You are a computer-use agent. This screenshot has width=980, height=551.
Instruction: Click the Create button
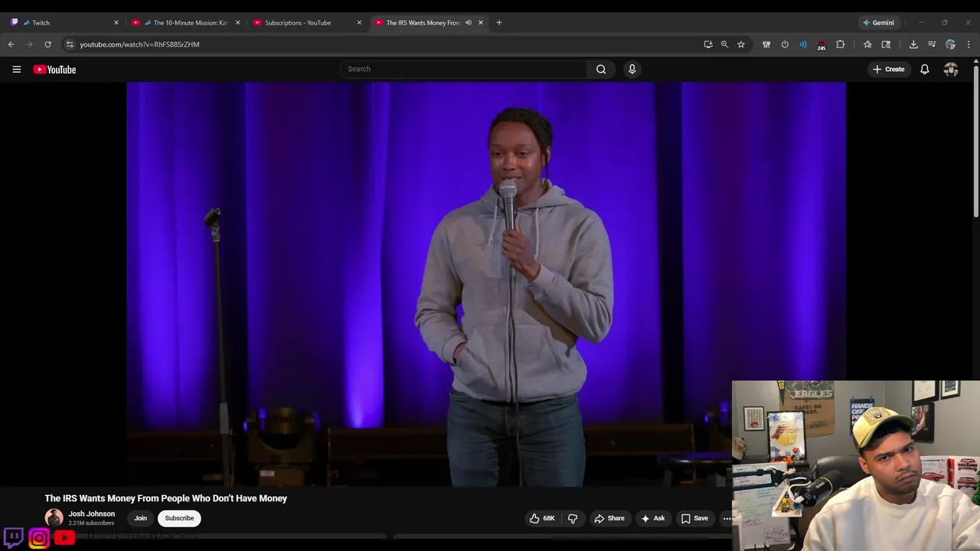tap(888, 69)
